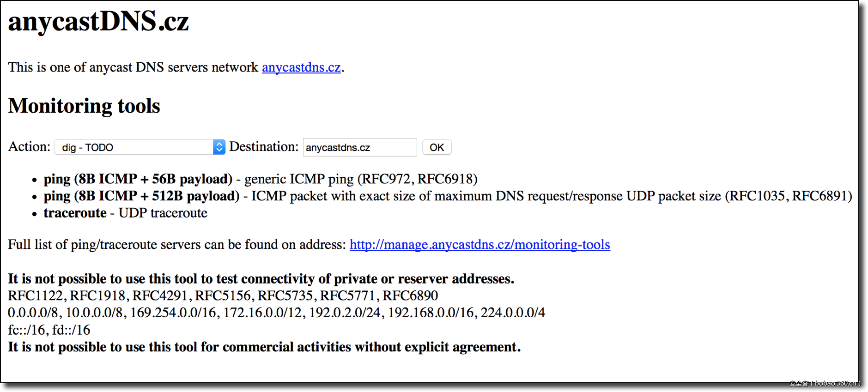Click the fc::/16, fd::/16 line
The image size is (868, 392).
pyautogui.click(x=49, y=330)
